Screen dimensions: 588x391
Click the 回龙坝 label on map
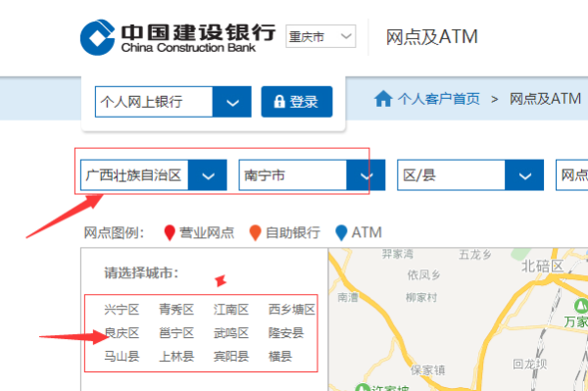point(529,364)
